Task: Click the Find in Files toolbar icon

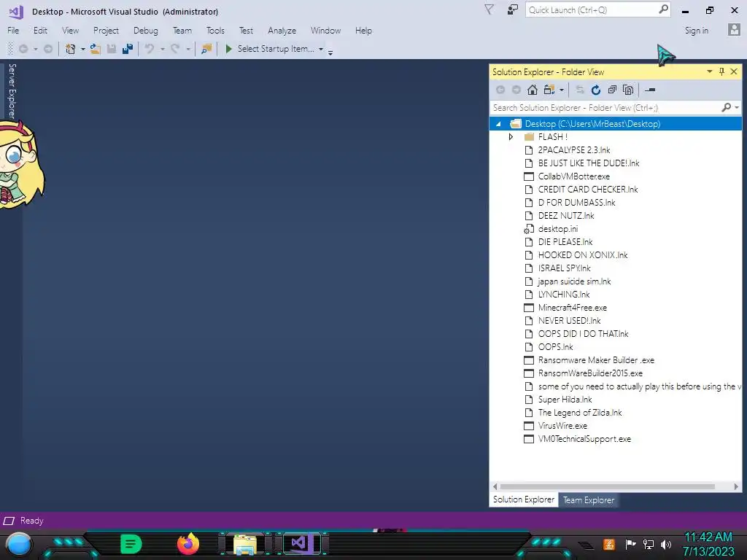Action: 206,49
